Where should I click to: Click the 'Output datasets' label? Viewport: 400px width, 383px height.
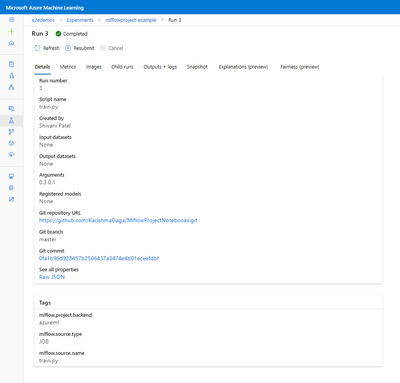57,156
